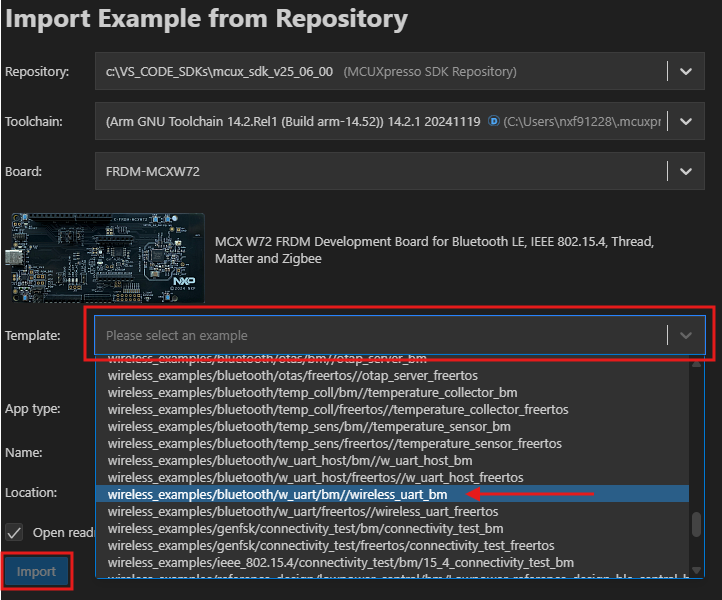Click the Template field 'Please select an example'
Screen dimensions: 722x600
coord(400,335)
